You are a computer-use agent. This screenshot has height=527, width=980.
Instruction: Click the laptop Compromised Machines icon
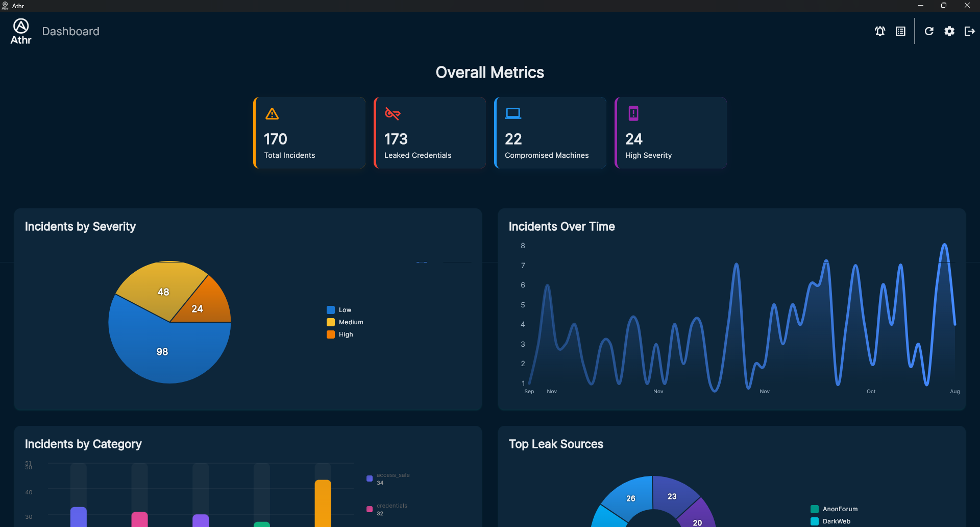point(513,113)
